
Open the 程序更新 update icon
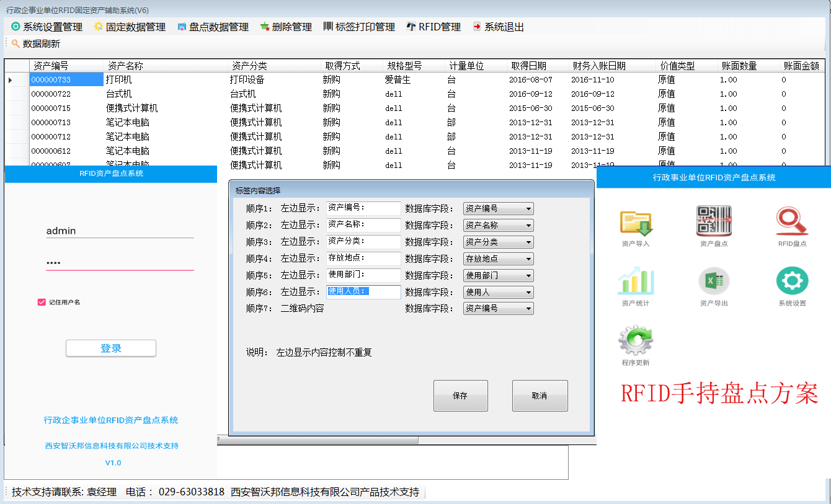click(636, 340)
